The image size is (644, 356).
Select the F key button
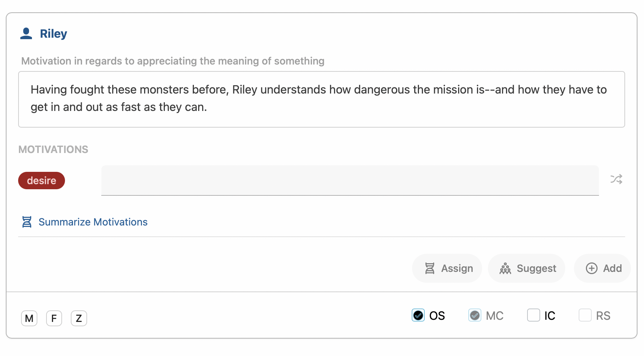54,318
